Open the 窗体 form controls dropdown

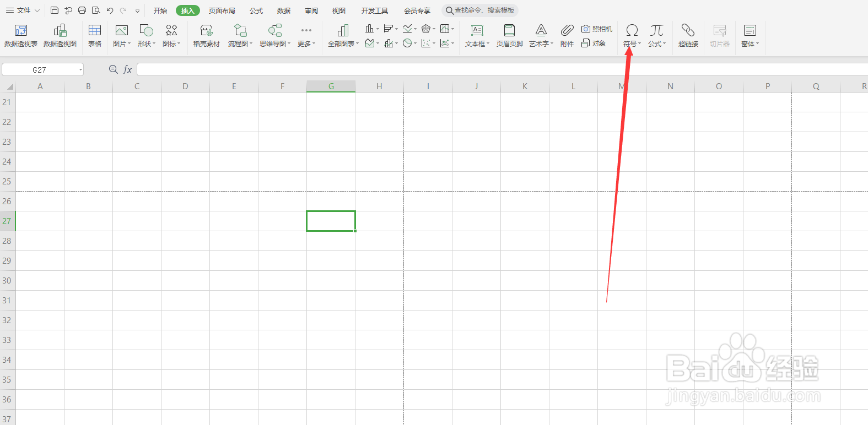click(x=750, y=36)
